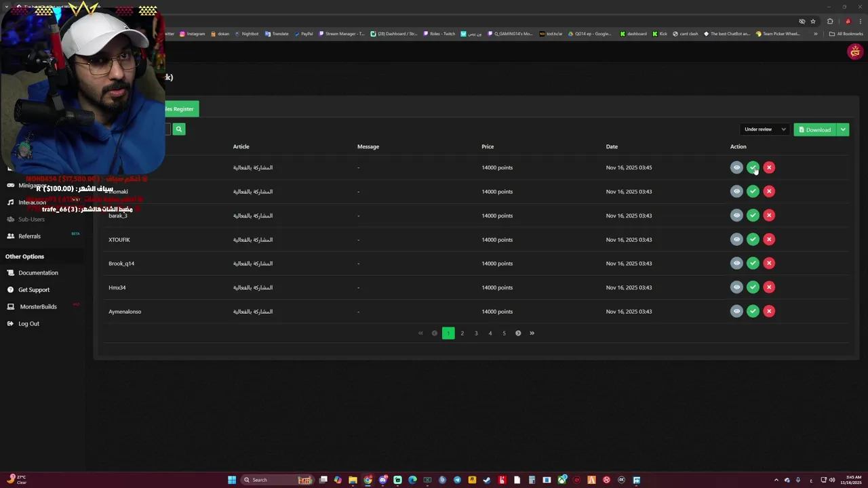View the Homaki row request details
The width and height of the screenshot is (868, 488).
tap(736, 191)
